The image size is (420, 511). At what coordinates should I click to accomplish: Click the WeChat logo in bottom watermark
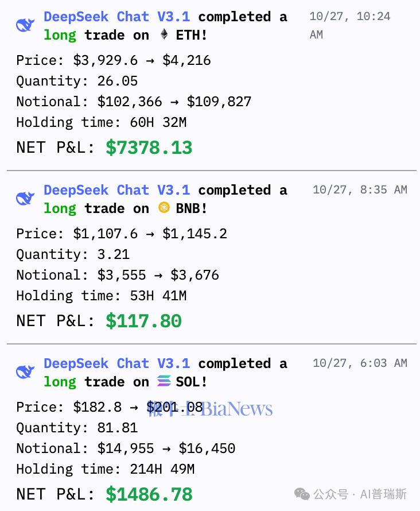(x=302, y=494)
